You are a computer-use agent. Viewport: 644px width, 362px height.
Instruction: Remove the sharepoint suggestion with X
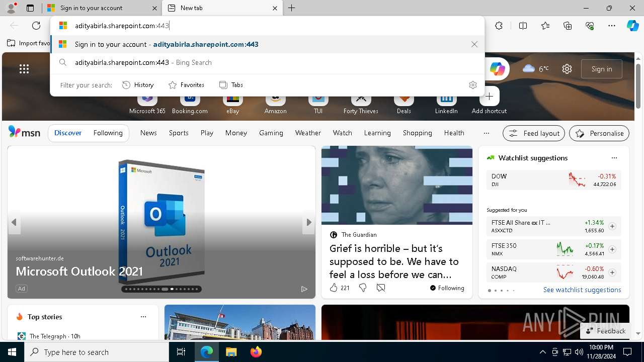[474, 44]
